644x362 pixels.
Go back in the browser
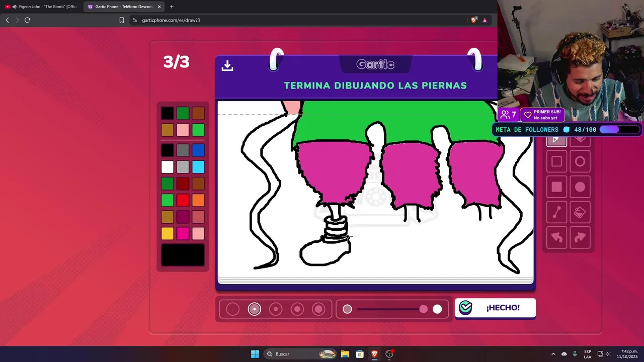coord(7,20)
